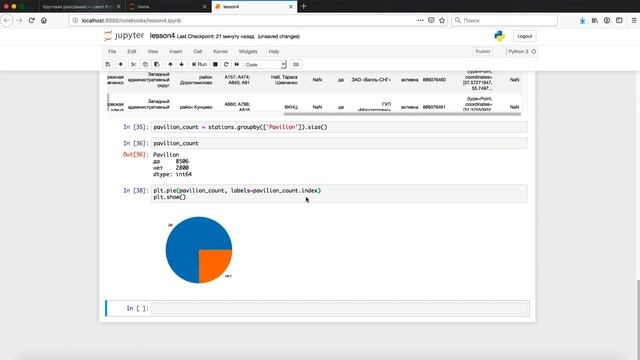Image resolution: width=640 pixels, height=360 pixels.
Task: Close the lesson4 browser tab
Action: 291,7
